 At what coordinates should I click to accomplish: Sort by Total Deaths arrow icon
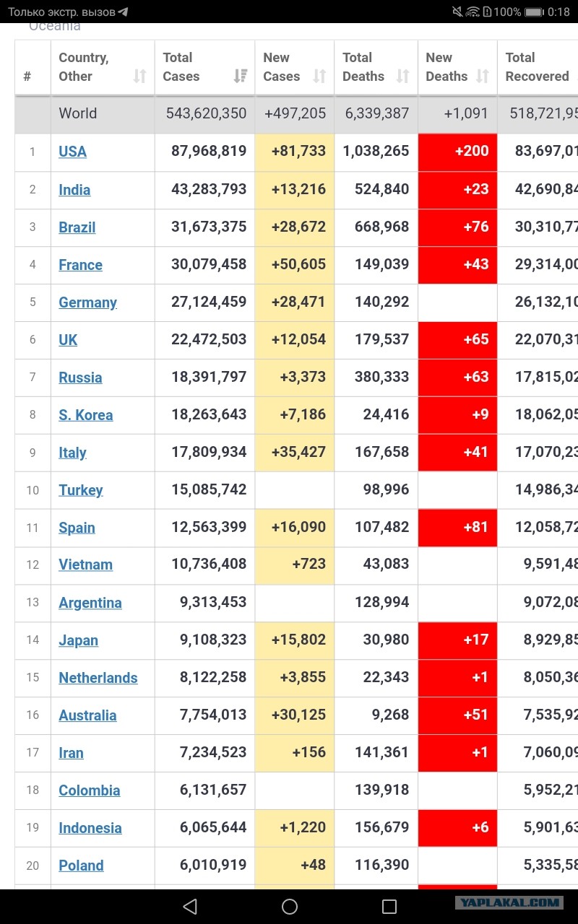tap(403, 76)
